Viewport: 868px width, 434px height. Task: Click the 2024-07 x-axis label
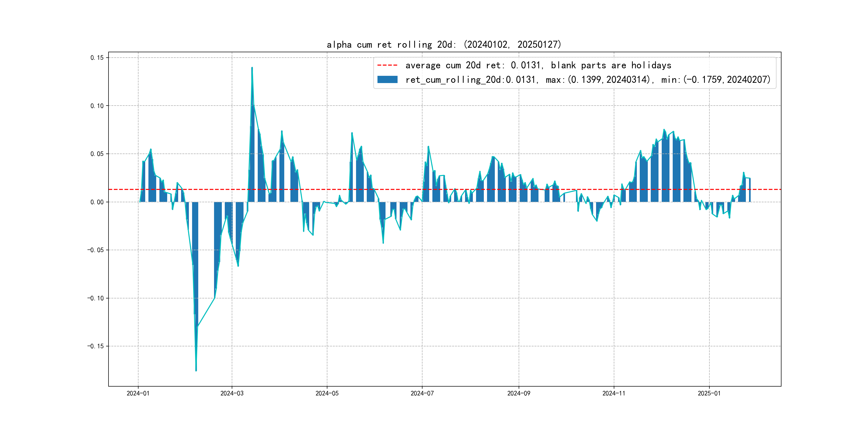pyautogui.click(x=422, y=393)
